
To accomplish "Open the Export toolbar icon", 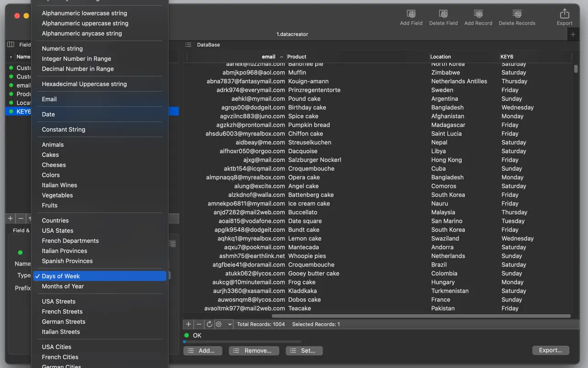I will click(x=564, y=17).
